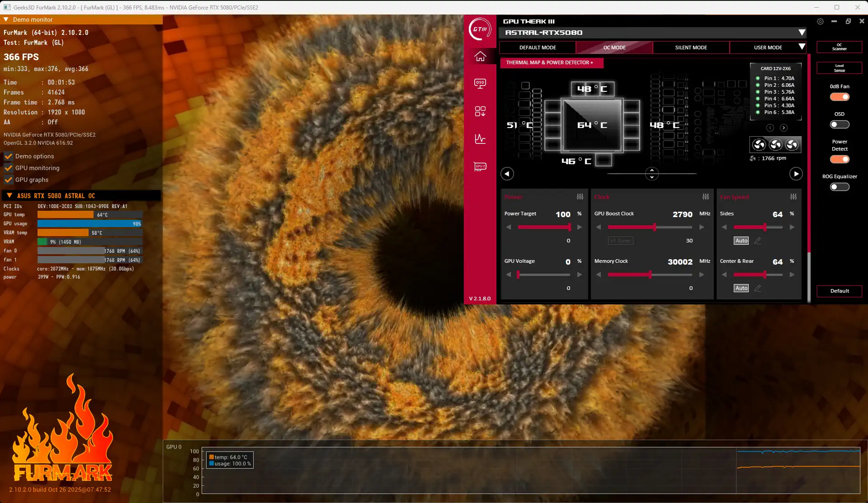This screenshot has width=868, height=503.
Task: Open ASTRAL-RTX5080 device dropdown
Action: click(802, 33)
